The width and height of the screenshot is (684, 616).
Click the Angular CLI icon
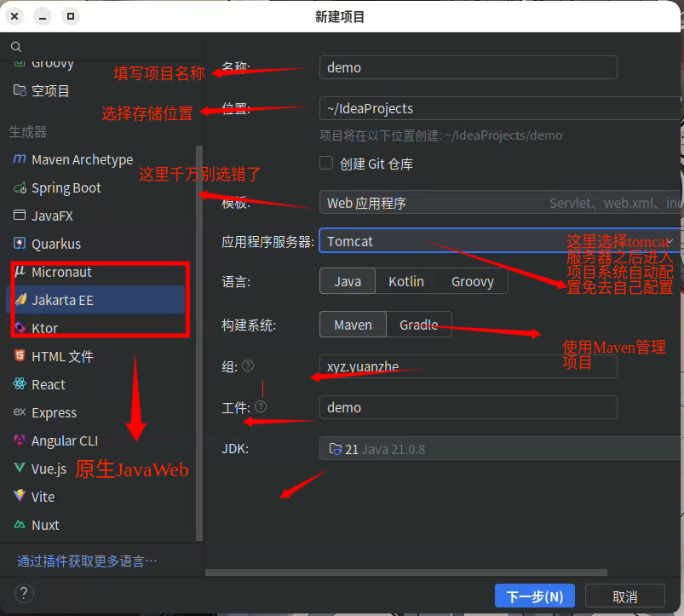point(19,440)
